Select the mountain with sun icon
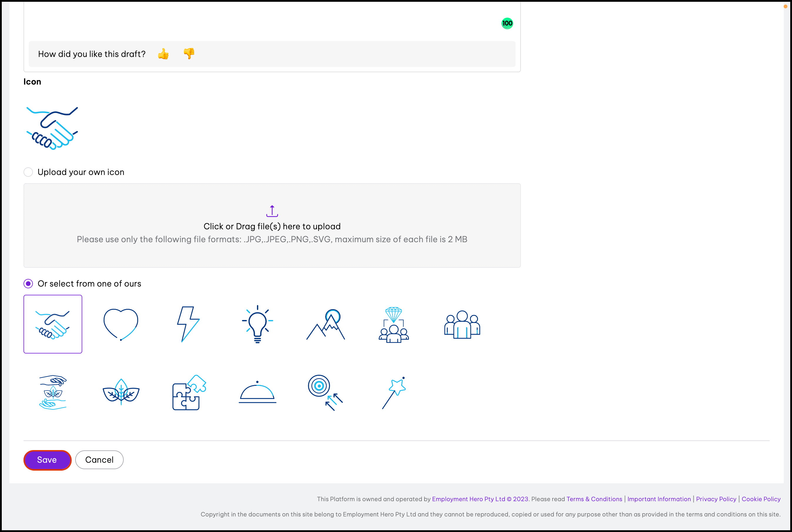The image size is (792, 532). pyautogui.click(x=325, y=324)
